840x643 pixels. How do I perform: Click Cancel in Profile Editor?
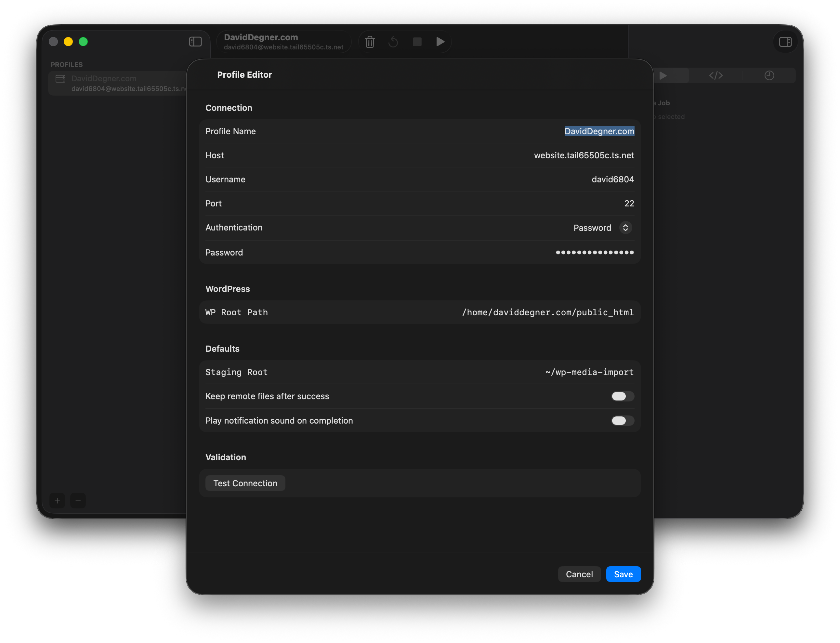579,574
